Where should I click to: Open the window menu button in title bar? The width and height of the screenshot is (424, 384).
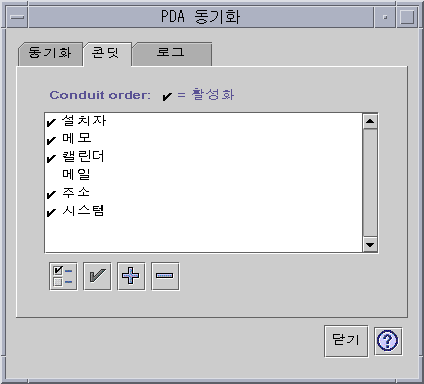click(x=17, y=17)
